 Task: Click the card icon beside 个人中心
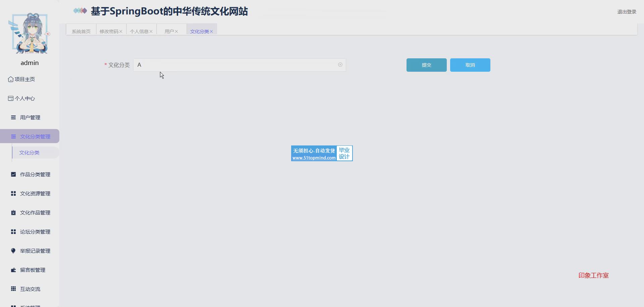coord(11,99)
